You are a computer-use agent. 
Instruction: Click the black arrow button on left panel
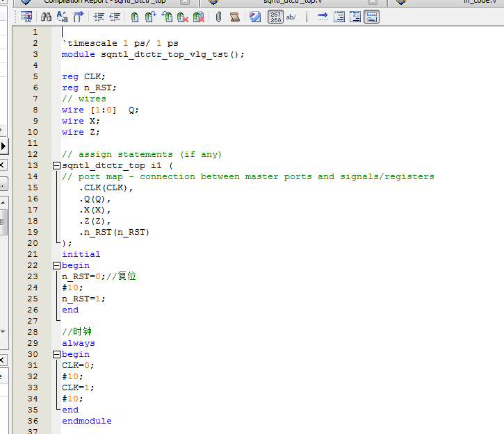tap(3, 145)
